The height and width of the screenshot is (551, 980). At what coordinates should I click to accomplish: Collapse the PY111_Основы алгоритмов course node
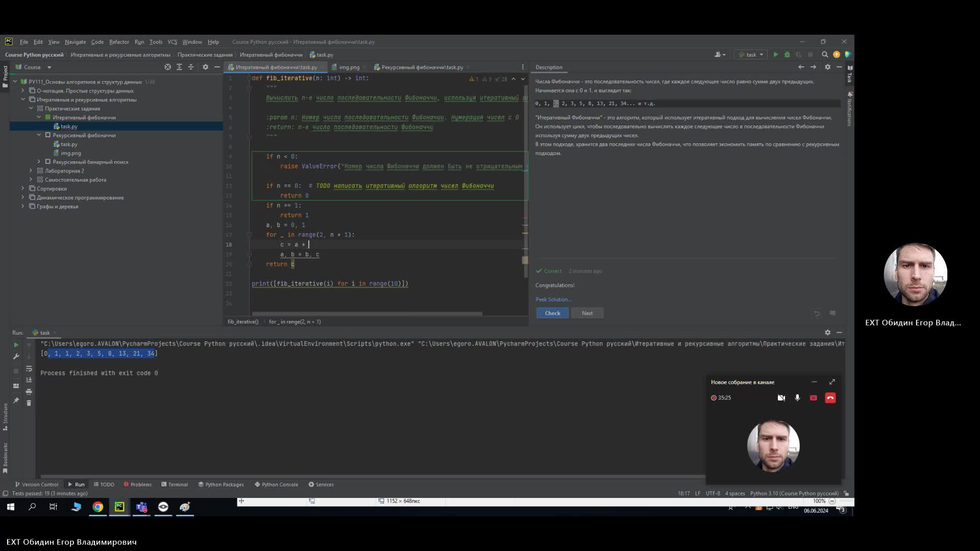[x=15, y=82]
